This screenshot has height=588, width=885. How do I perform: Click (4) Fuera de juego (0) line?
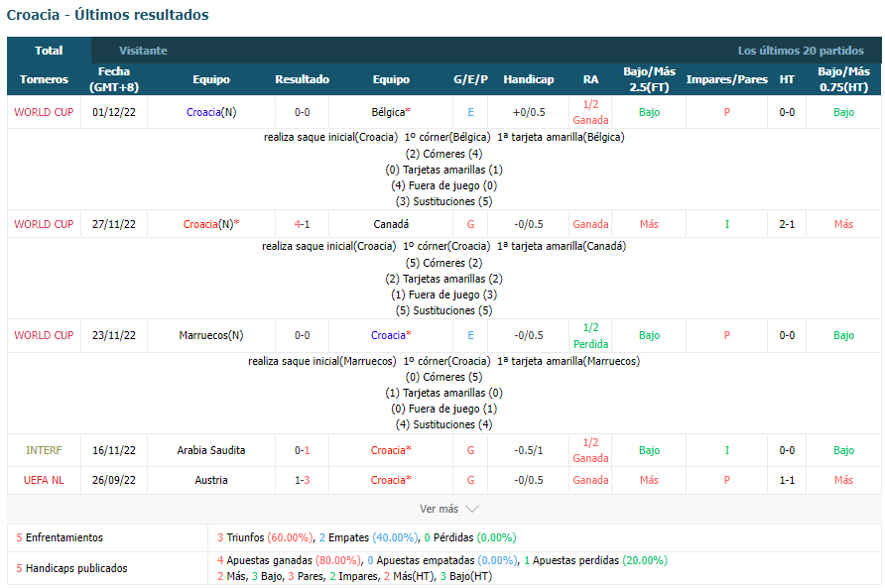pyautogui.click(x=443, y=185)
